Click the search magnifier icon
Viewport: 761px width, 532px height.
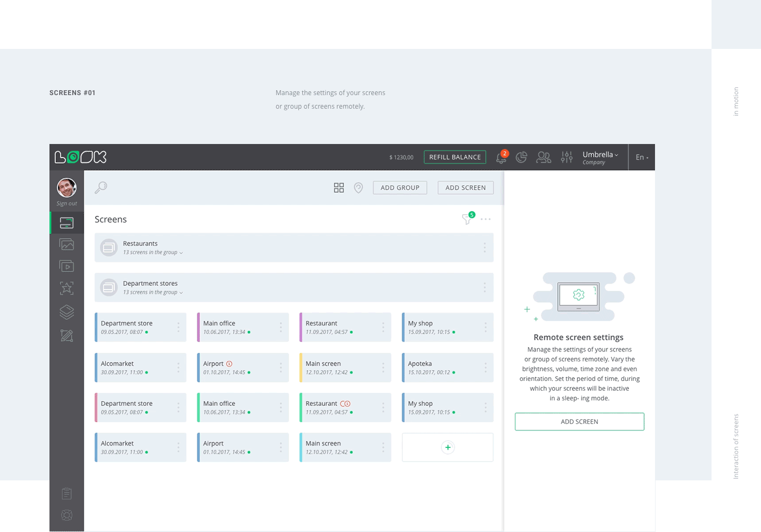(x=101, y=187)
